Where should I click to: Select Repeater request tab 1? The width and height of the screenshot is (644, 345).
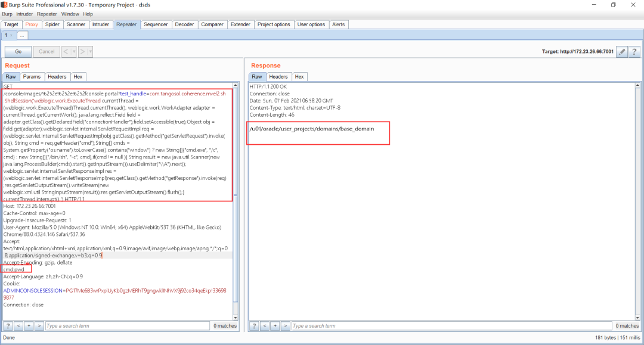point(8,35)
